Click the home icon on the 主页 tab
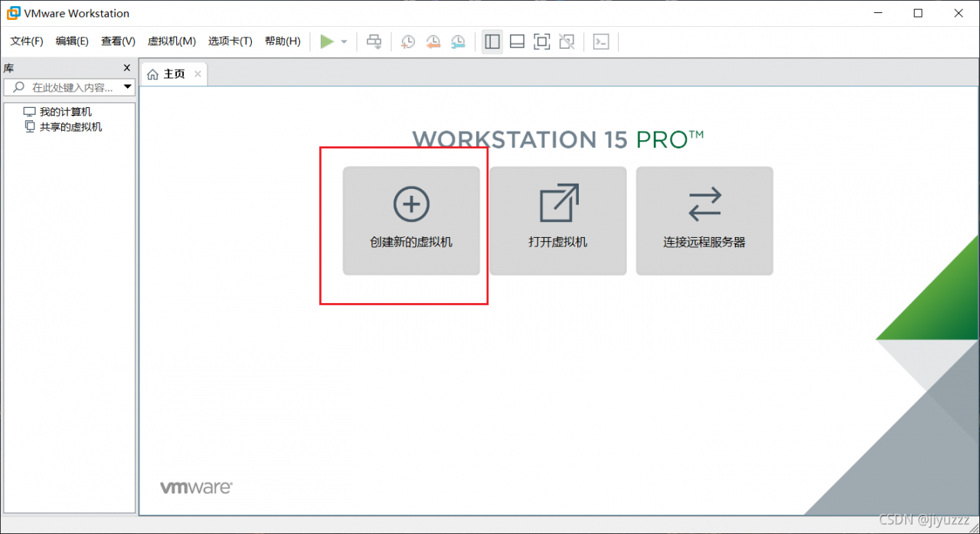 pos(152,73)
